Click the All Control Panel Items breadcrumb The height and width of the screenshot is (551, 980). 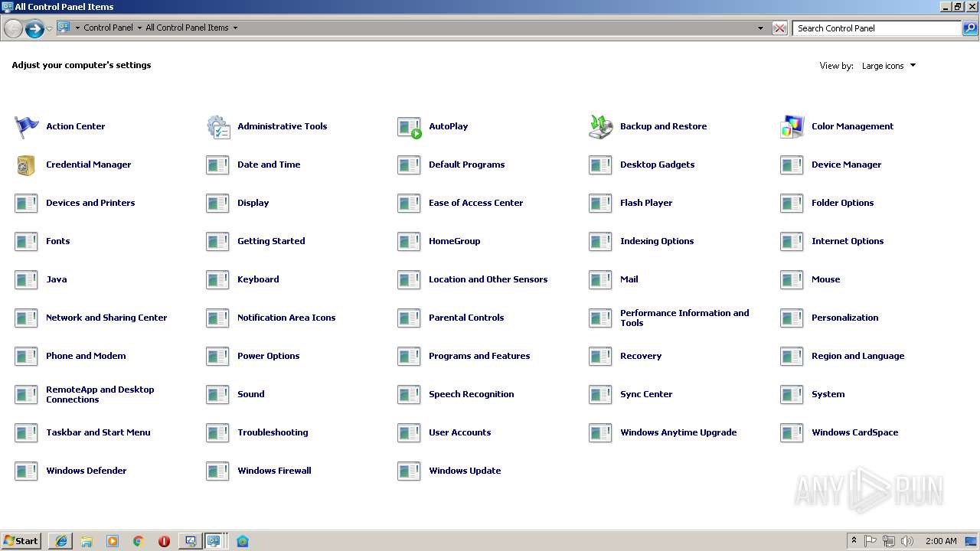tap(187, 28)
